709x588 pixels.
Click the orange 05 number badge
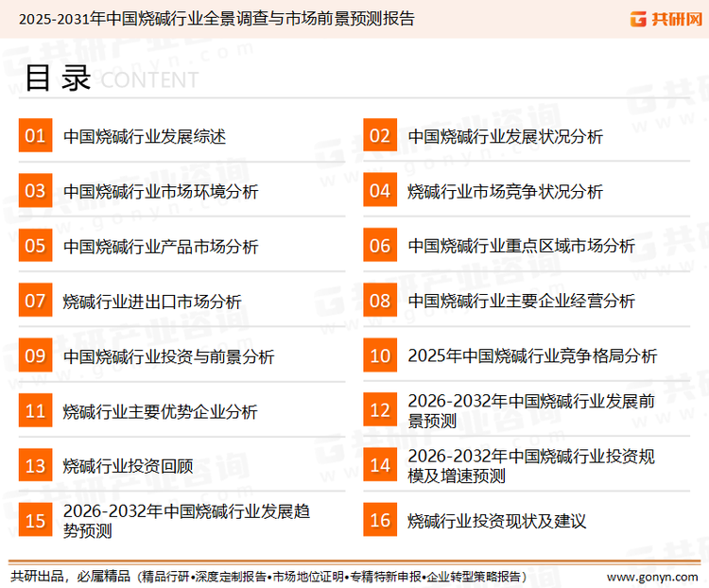click(35, 245)
